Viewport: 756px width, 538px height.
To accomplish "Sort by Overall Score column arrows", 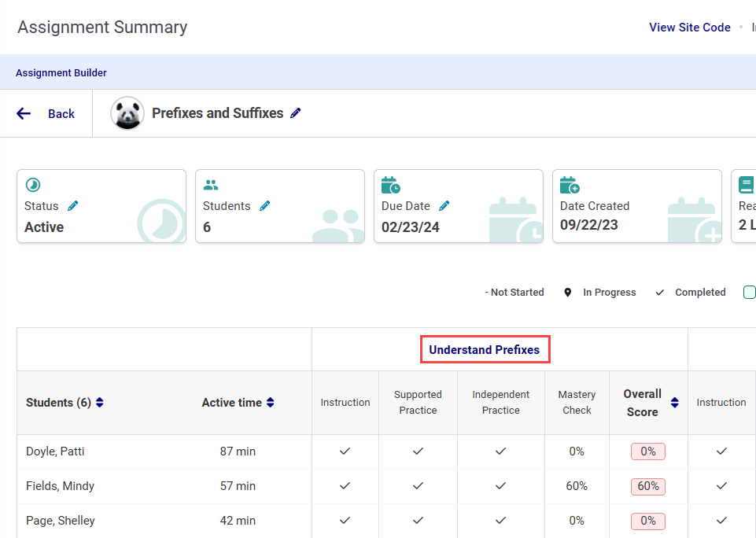I will [675, 403].
